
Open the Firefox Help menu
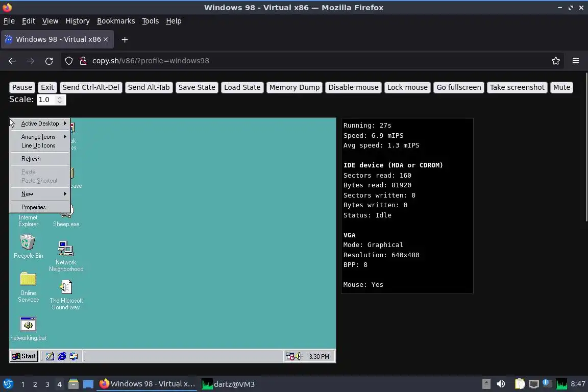pos(174,21)
